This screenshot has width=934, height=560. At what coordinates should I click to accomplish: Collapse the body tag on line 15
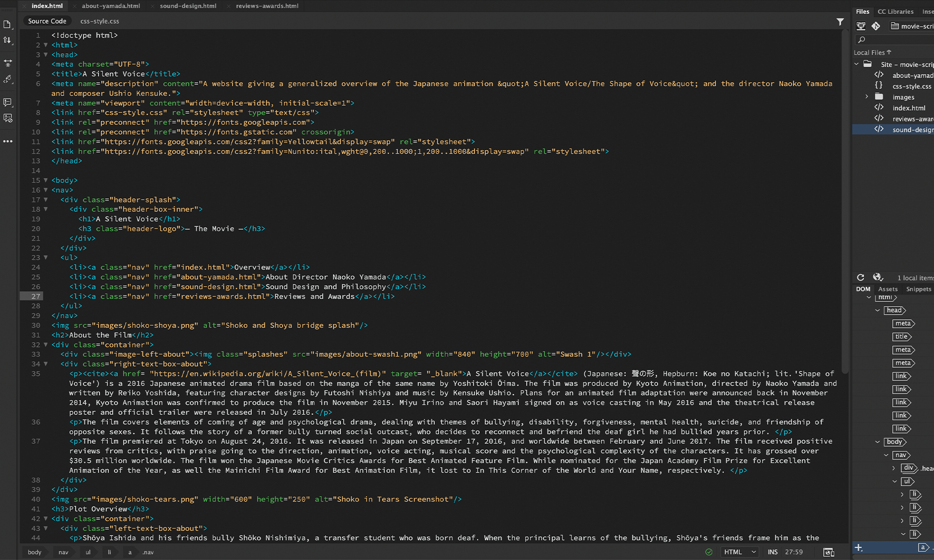click(46, 180)
